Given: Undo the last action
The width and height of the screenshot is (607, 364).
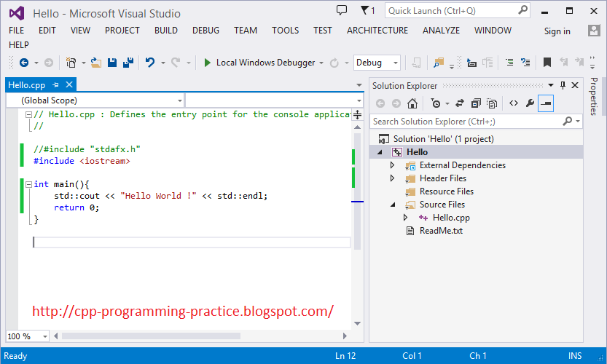Looking at the screenshot, I should pos(150,63).
